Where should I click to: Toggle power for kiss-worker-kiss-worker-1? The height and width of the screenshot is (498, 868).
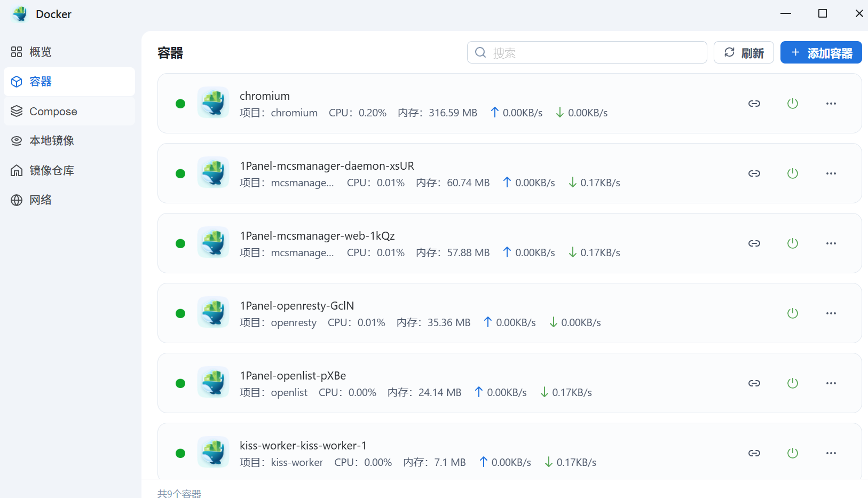point(793,453)
